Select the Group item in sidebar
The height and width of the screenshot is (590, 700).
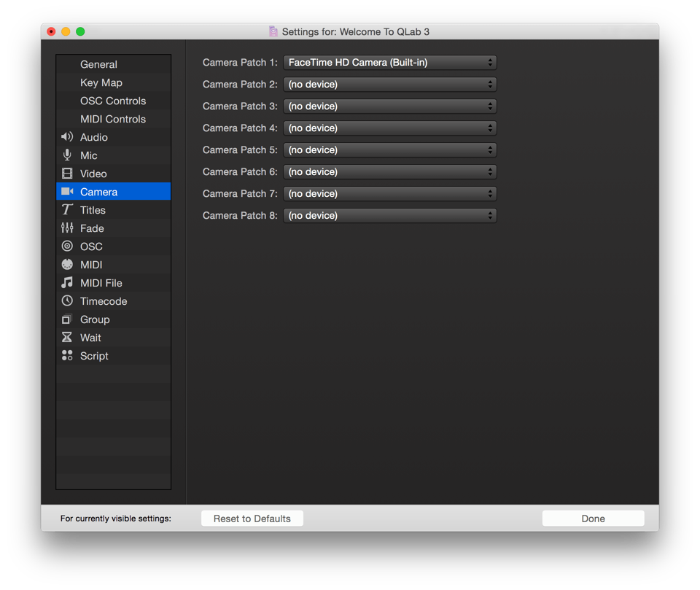[x=95, y=319]
